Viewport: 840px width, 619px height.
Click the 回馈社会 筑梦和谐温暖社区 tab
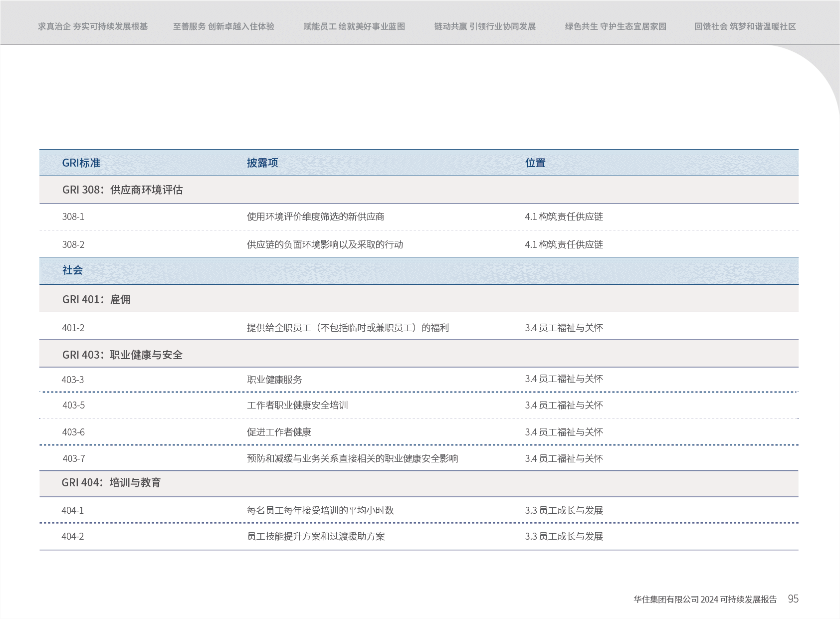pyautogui.click(x=745, y=26)
